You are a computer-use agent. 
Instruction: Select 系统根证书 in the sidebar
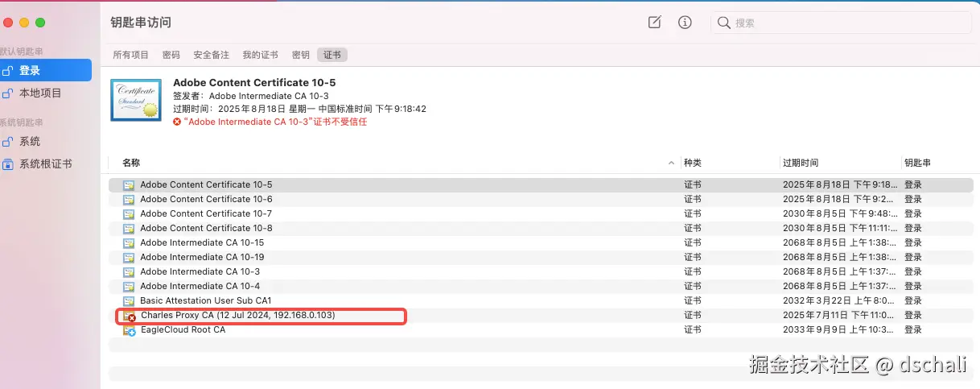(x=45, y=164)
